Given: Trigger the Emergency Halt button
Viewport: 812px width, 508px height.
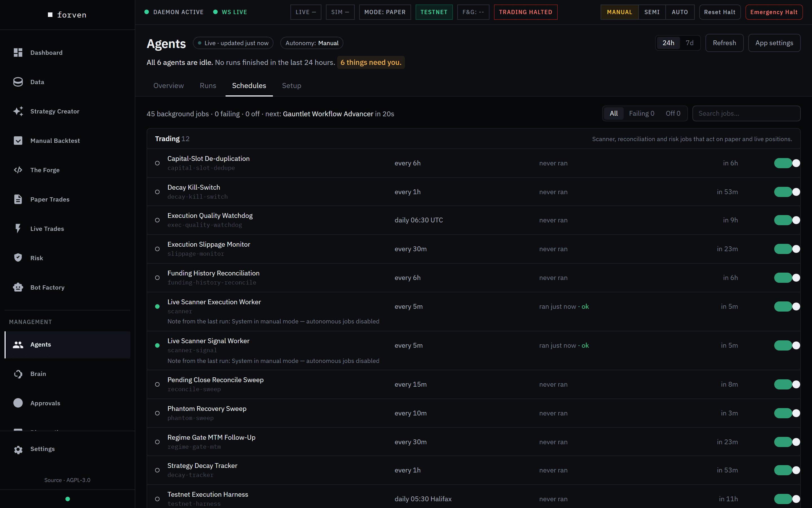Looking at the screenshot, I should point(774,12).
